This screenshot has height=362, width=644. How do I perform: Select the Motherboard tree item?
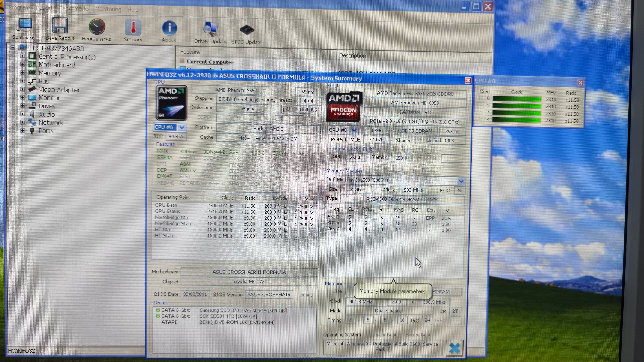[x=57, y=65]
